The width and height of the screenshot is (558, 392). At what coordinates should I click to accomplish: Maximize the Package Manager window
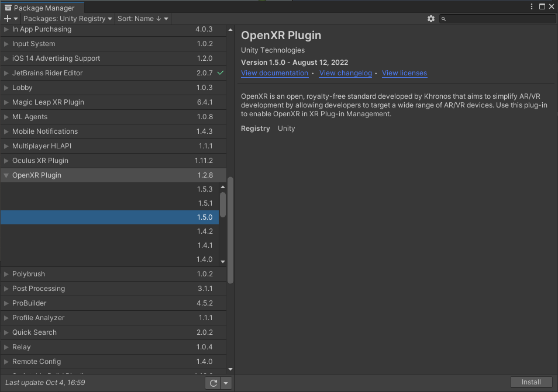click(x=542, y=6)
